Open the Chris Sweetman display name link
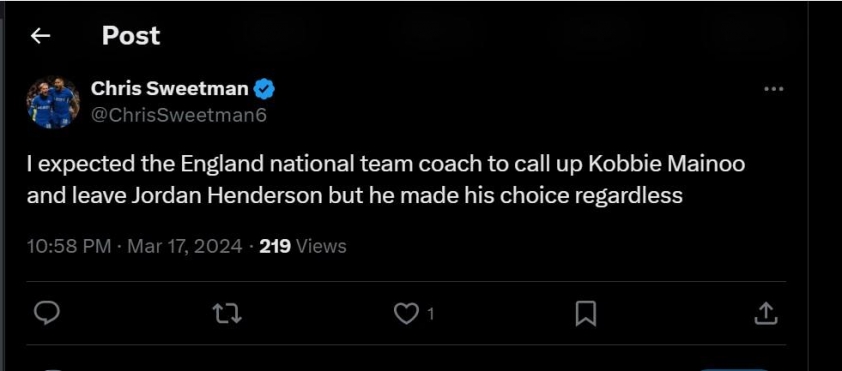Viewport: 842px width, 371px height. click(170, 89)
